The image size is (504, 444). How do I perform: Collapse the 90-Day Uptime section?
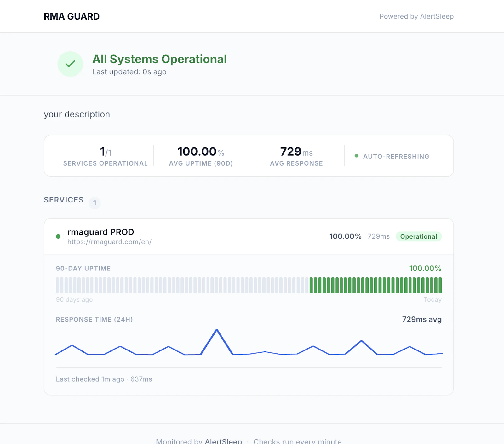tap(83, 268)
